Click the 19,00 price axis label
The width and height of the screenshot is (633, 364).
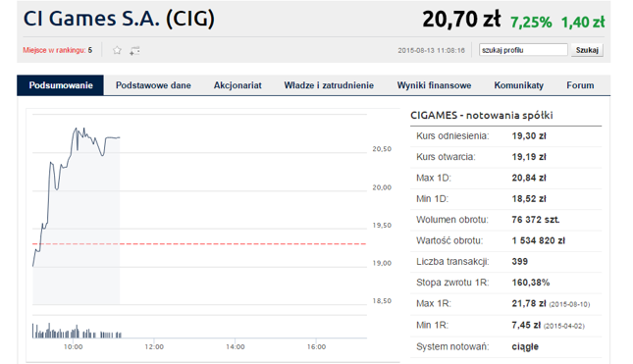[382, 263]
